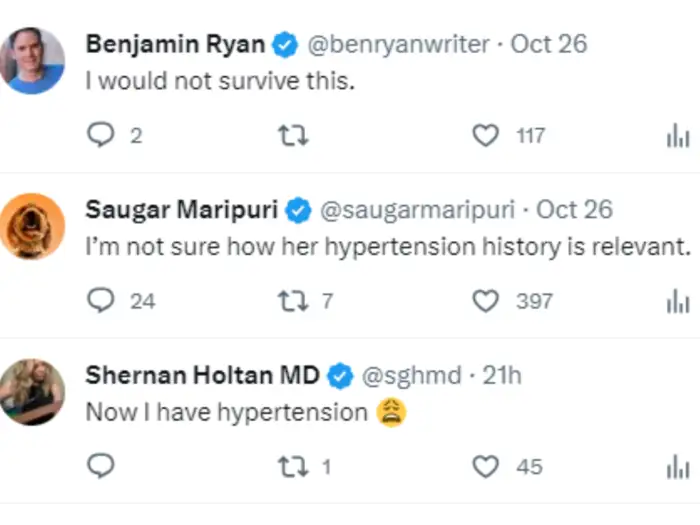This screenshot has width=700, height=525.
Task: View analytics for Shernan Holtan's tweet
Action: [x=678, y=466]
